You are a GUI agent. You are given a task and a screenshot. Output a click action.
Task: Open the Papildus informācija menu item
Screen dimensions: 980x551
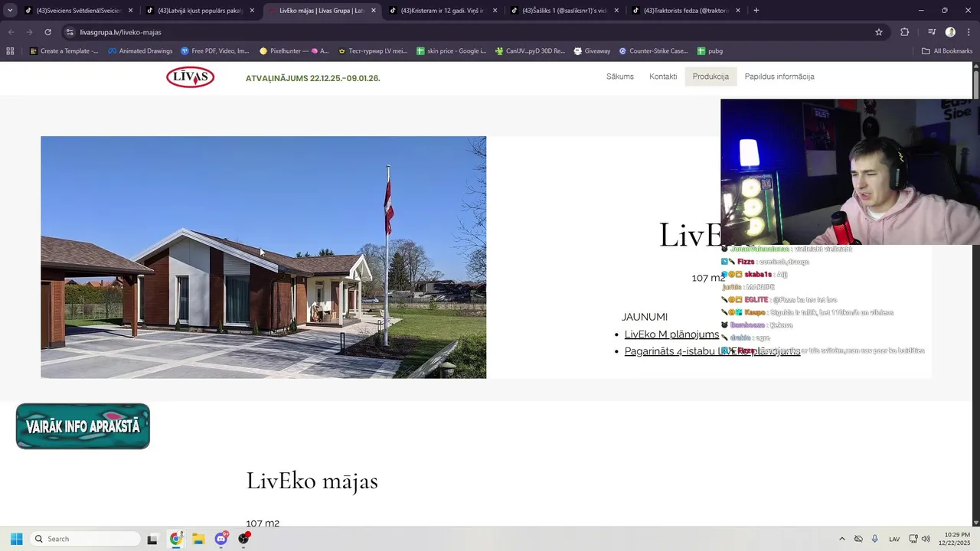click(x=779, y=77)
